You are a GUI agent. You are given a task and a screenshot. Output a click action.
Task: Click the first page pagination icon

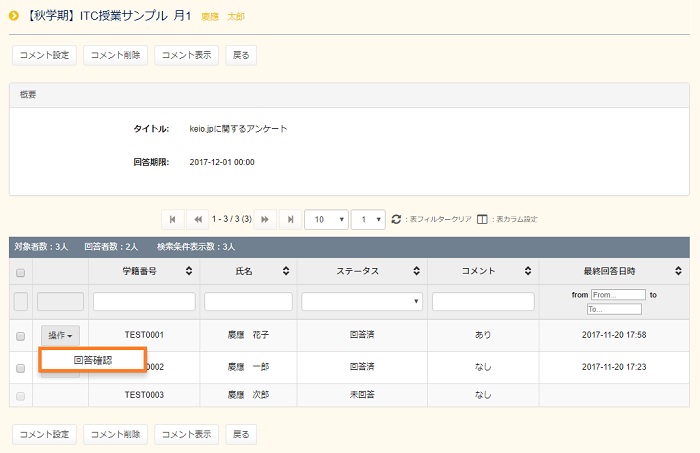tap(172, 219)
